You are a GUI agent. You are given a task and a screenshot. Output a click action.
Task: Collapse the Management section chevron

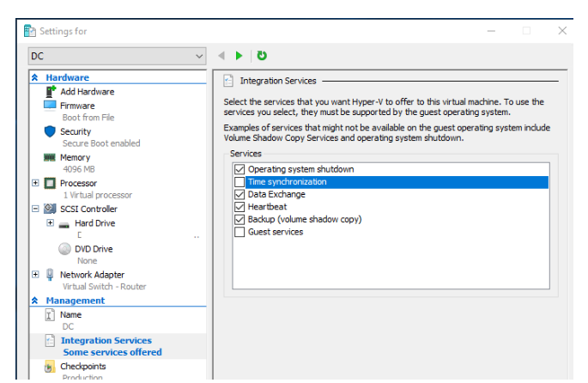[x=35, y=300]
